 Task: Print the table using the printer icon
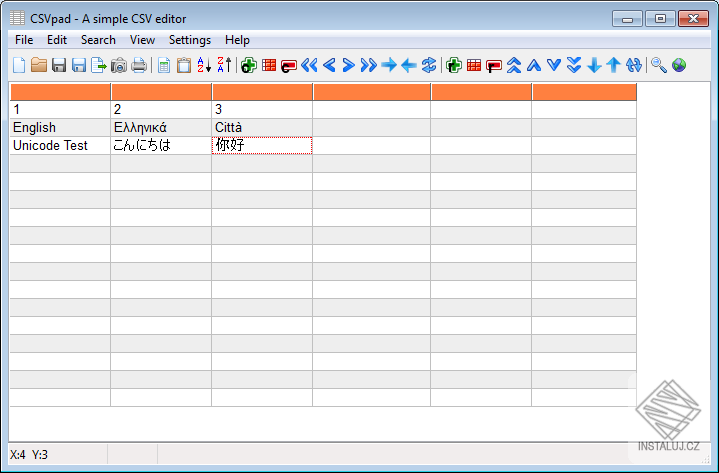(139, 65)
